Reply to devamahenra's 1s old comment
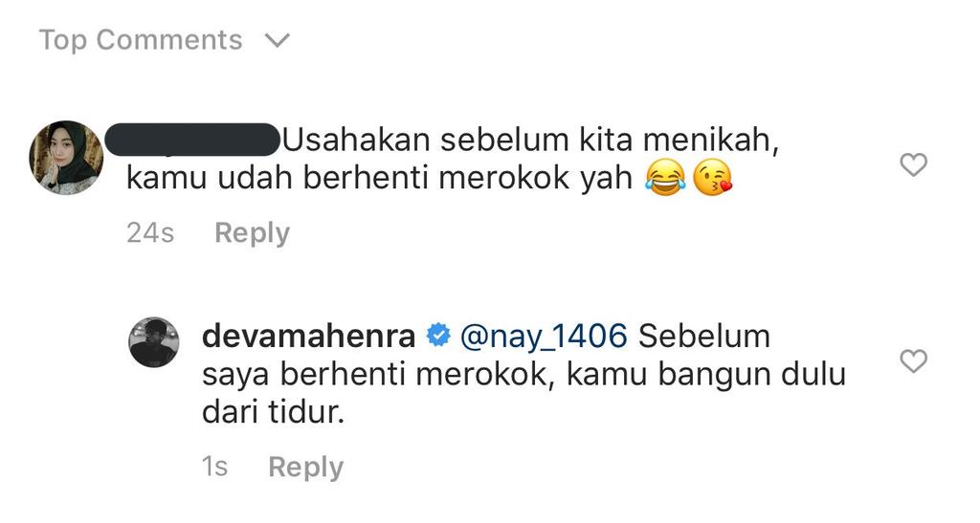 [x=305, y=467]
